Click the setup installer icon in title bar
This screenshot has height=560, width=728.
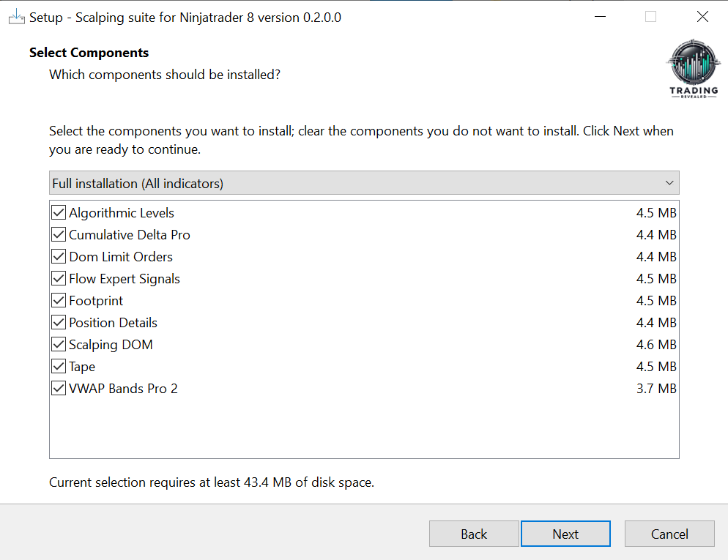(16, 17)
